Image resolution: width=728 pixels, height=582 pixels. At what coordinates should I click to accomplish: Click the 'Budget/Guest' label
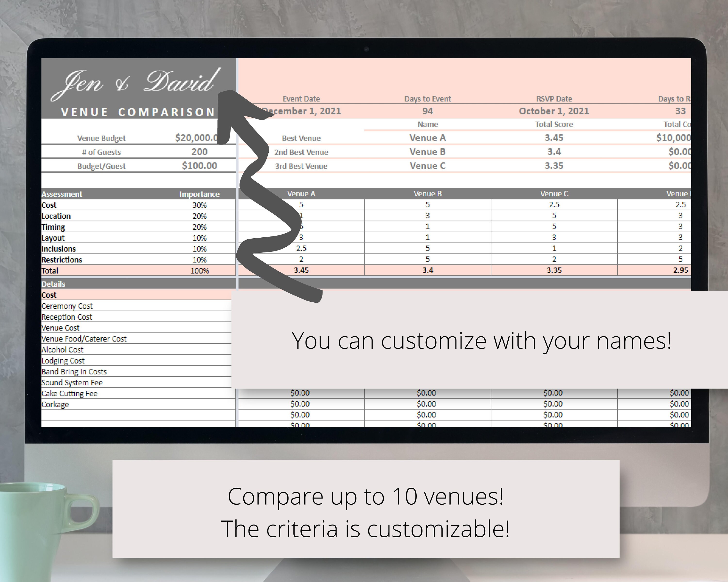coord(101,166)
